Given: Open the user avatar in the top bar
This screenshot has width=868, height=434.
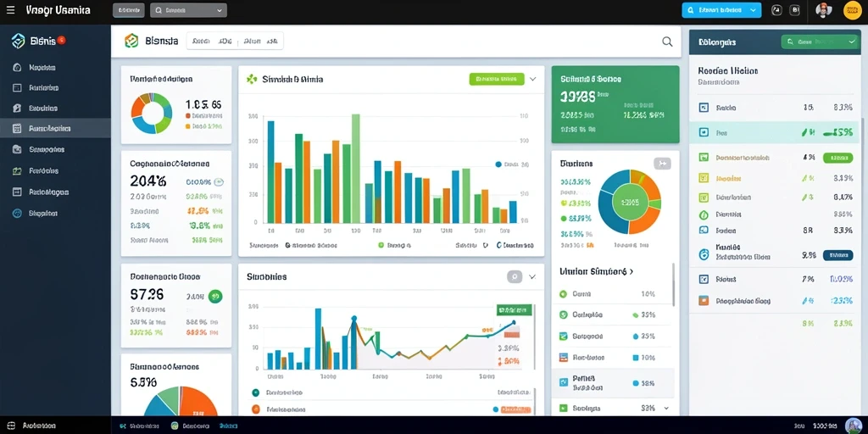Looking at the screenshot, I should [x=824, y=10].
